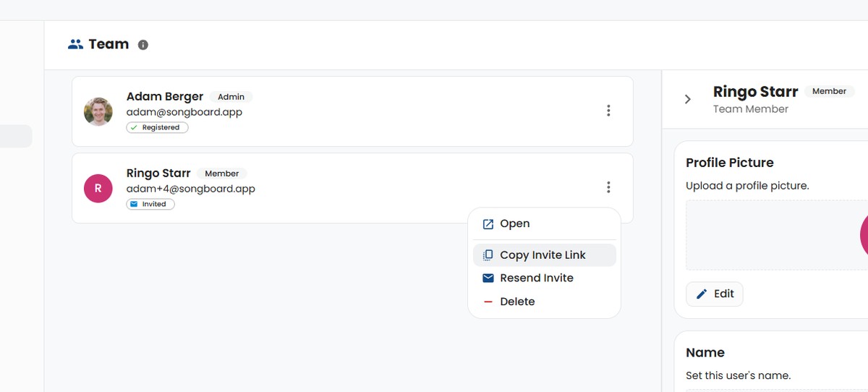Click Ringo Starr's pink R avatar
The image size is (868, 392).
click(x=98, y=188)
